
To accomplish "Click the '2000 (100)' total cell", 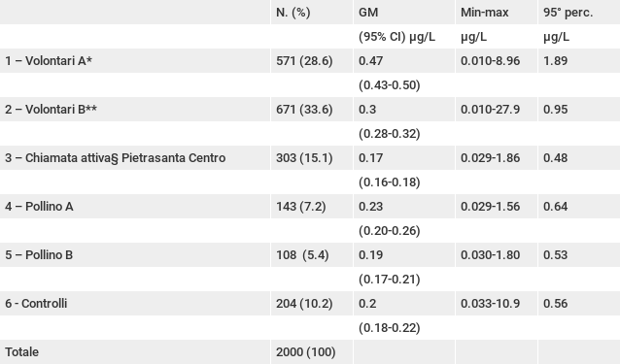I will point(306,352).
